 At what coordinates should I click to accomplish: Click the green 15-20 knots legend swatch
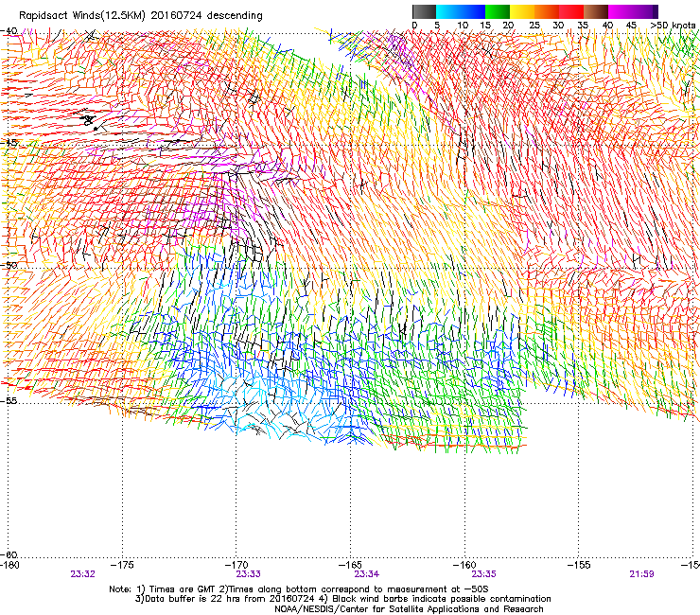(x=498, y=11)
